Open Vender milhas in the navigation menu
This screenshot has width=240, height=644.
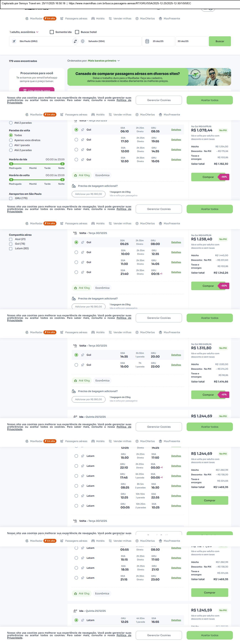(x=120, y=19)
